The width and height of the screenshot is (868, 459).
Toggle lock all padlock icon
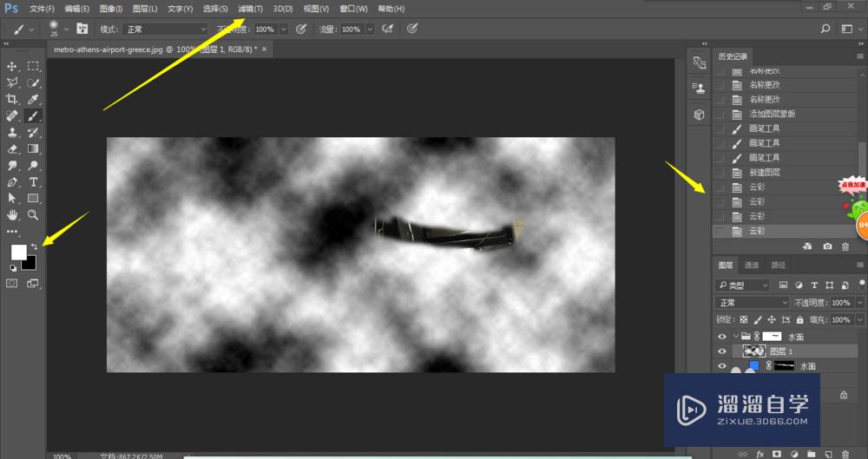pyautogui.click(x=799, y=320)
